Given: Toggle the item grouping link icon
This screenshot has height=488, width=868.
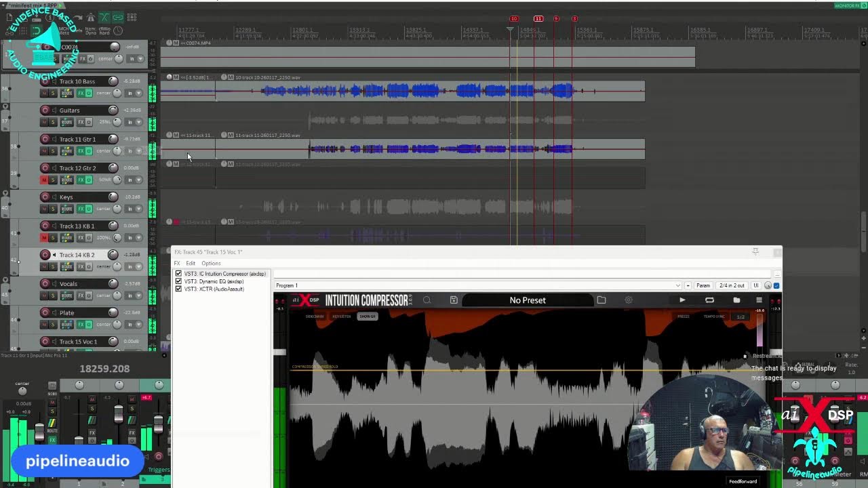Looking at the screenshot, I should [x=118, y=17].
